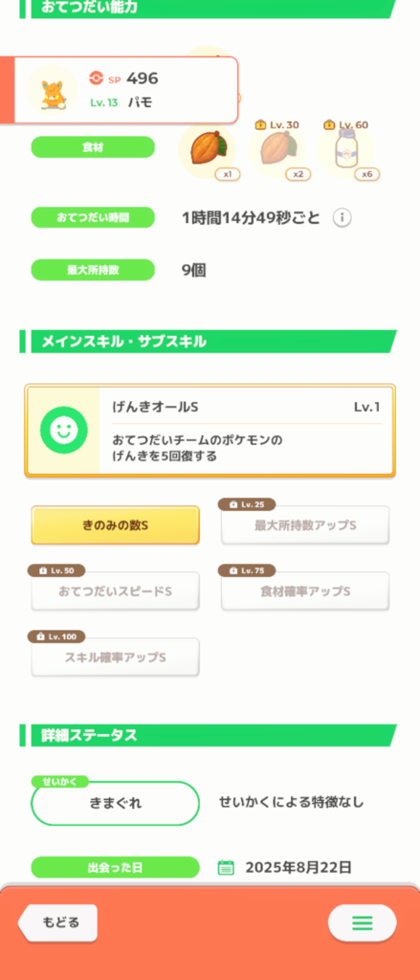
Task: Tap the おてつだい時間 label
Action: (x=93, y=217)
